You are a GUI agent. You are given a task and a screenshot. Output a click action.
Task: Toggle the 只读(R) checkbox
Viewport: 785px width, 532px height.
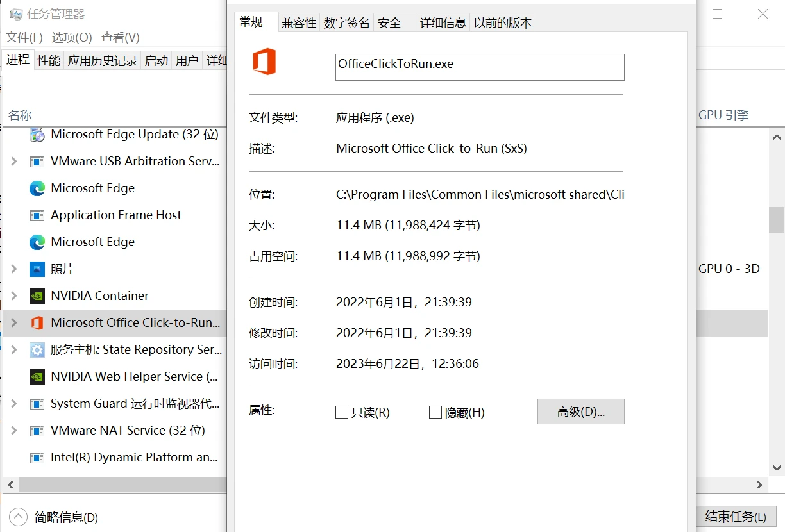point(342,412)
